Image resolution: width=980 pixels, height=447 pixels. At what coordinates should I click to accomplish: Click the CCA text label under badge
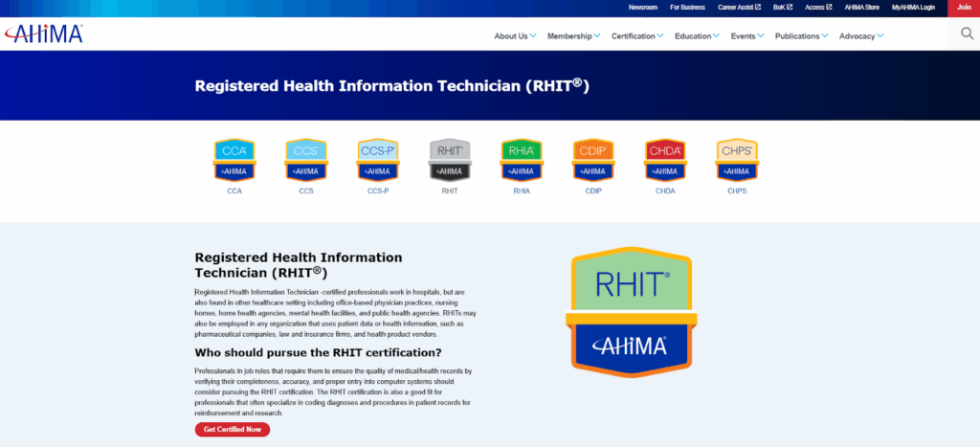pos(234,190)
